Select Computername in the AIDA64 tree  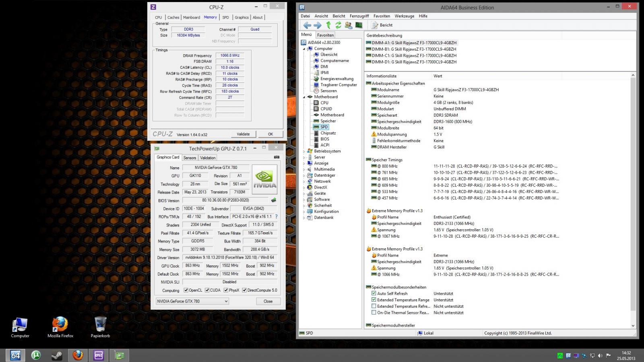(x=334, y=61)
